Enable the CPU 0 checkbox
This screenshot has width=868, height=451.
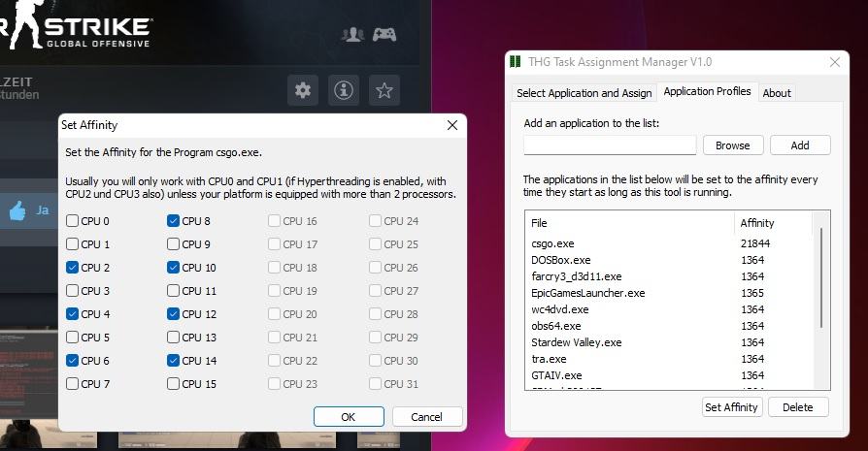click(72, 221)
